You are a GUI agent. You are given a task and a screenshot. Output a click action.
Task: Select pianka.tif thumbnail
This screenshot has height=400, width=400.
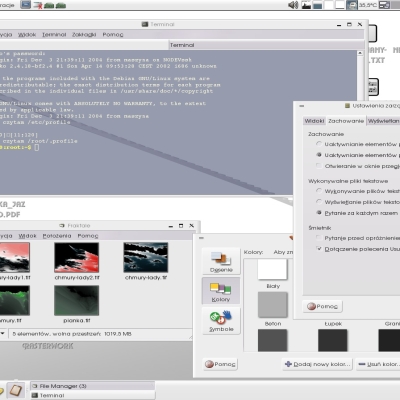(77, 300)
